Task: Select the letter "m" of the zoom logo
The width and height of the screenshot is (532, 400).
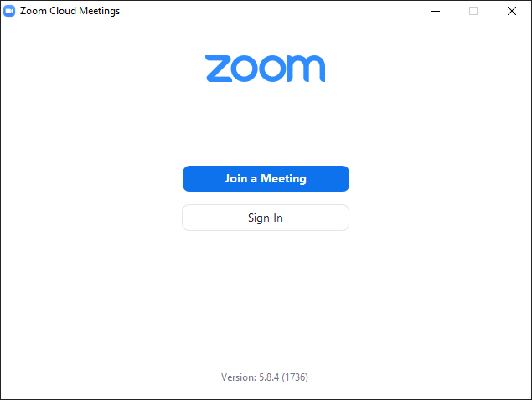Action: point(307,69)
